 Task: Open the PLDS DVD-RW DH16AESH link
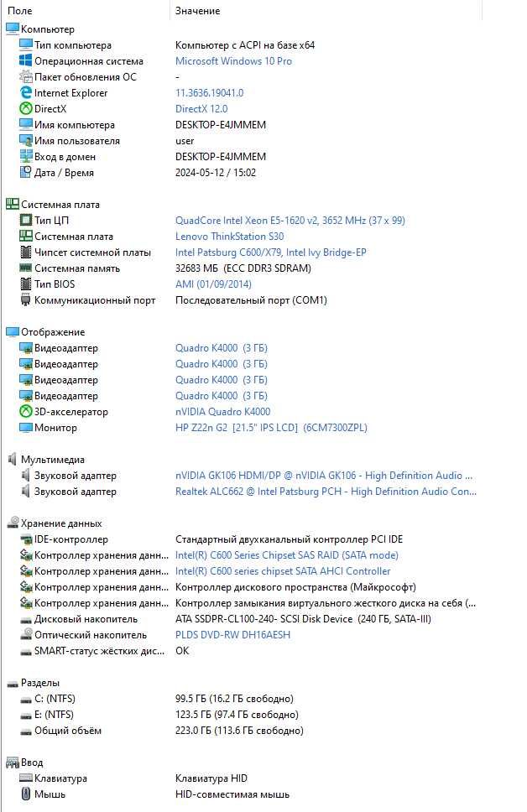[232, 635]
